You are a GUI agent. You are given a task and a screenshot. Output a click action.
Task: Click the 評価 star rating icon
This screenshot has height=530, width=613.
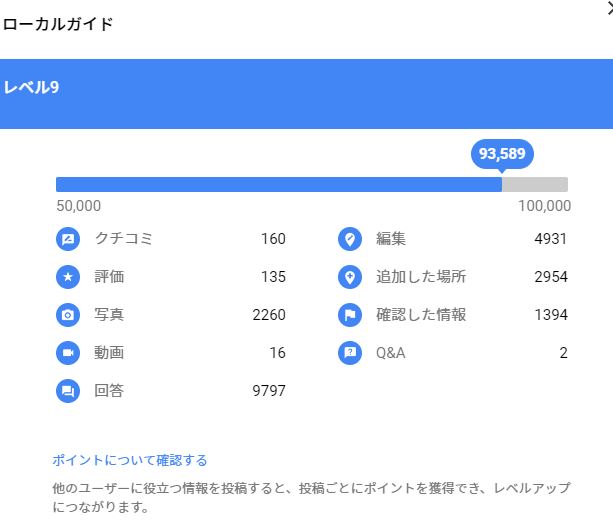coord(68,277)
